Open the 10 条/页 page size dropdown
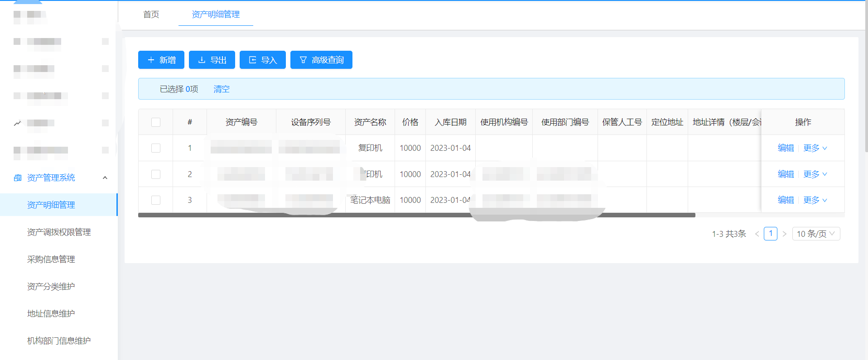The width and height of the screenshot is (868, 360). [816, 234]
